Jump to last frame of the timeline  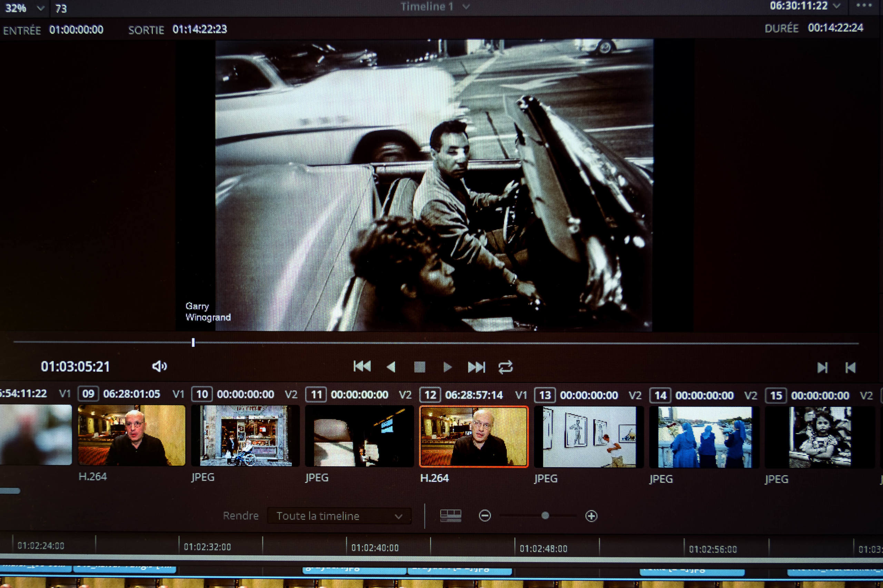click(477, 367)
